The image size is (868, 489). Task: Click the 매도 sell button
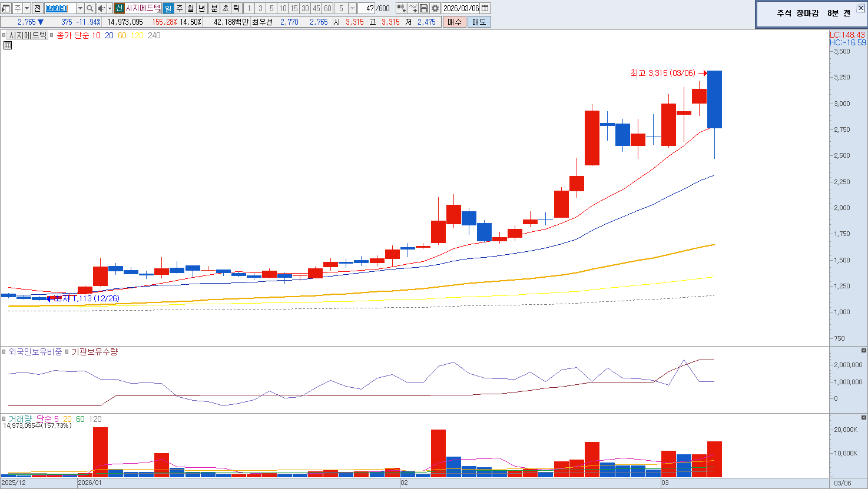click(x=479, y=22)
